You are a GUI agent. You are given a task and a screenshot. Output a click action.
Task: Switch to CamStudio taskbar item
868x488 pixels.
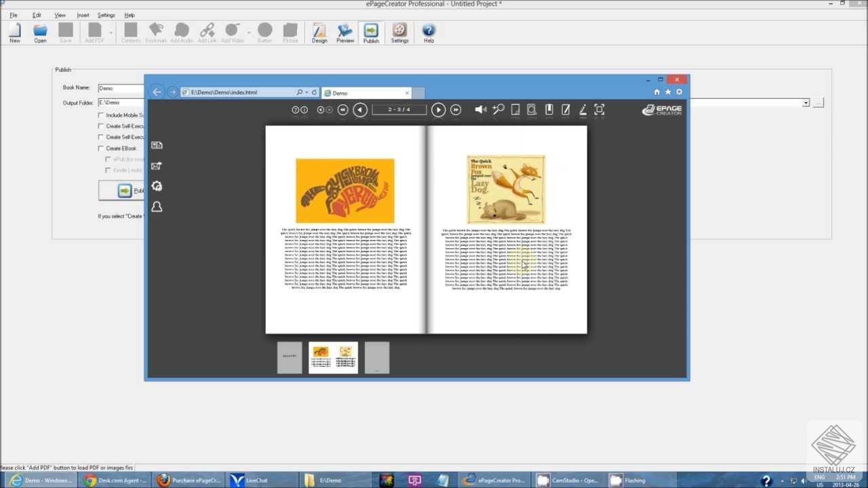[567, 480]
